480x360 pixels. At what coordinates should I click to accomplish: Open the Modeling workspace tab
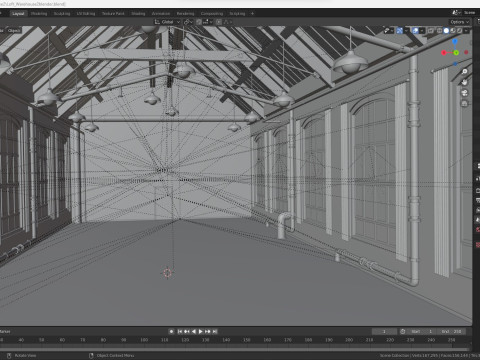click(x=39, y=14)
